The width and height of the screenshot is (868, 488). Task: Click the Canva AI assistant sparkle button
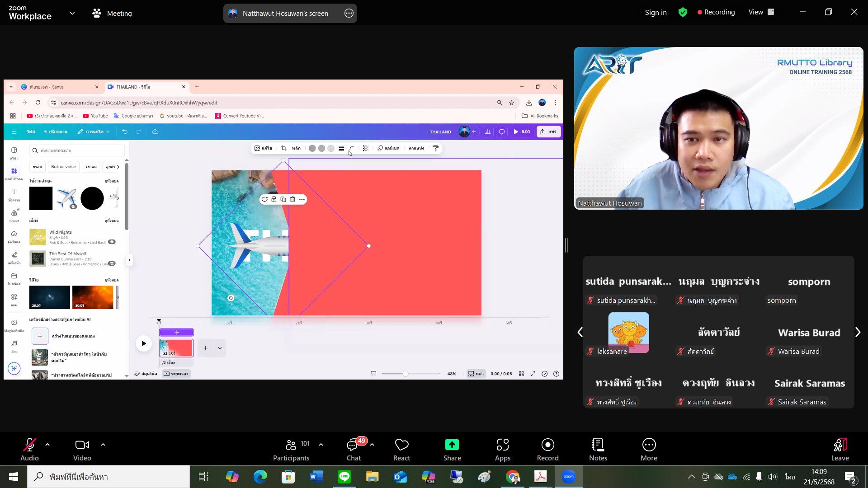pyautogui.click(x=14, y=368)
